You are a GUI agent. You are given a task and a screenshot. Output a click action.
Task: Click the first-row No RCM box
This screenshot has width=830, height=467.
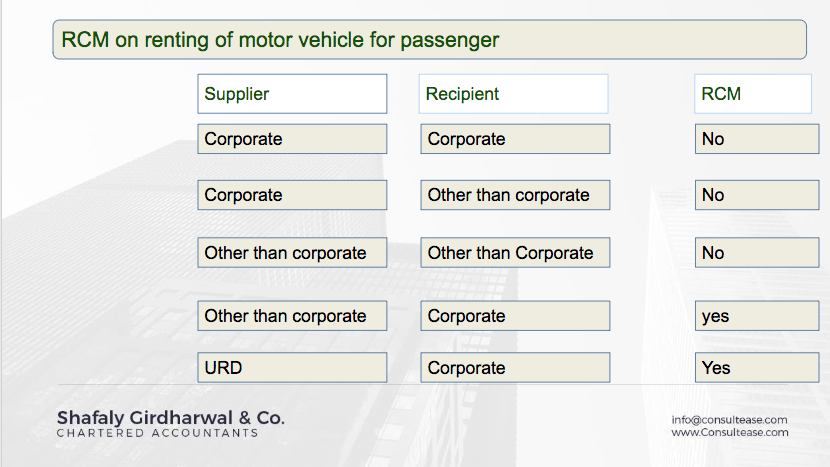click(x=757, y=139)
